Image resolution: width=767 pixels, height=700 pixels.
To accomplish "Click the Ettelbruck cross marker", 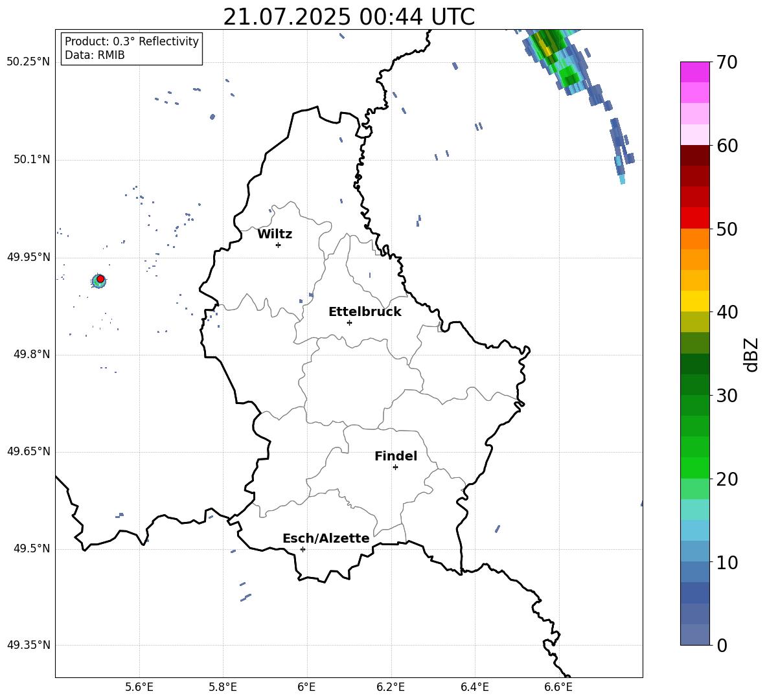I will click(349, 322).
